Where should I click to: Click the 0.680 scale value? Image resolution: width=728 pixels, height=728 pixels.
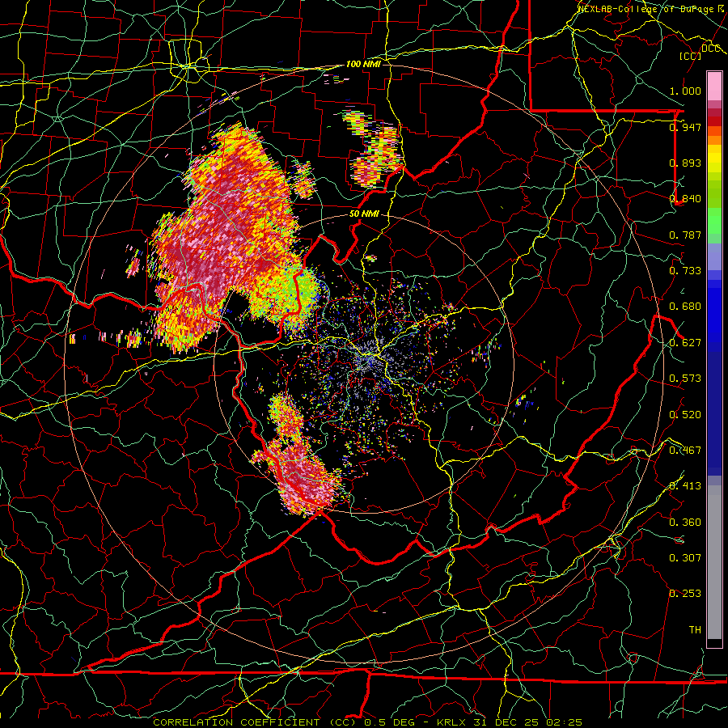coord(685,307)
